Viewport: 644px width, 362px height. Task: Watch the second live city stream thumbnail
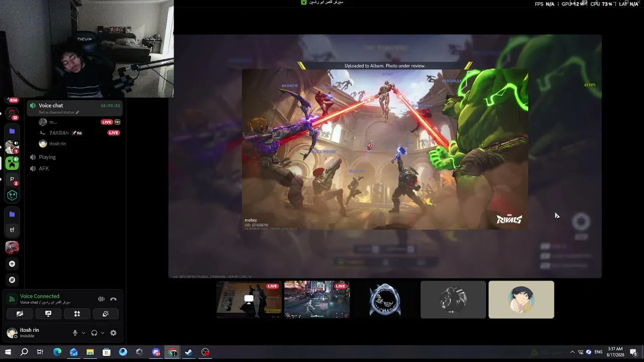coord(317,300)
